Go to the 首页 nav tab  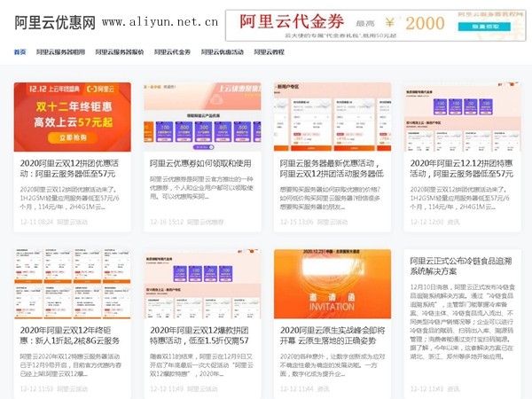(20, 52)
